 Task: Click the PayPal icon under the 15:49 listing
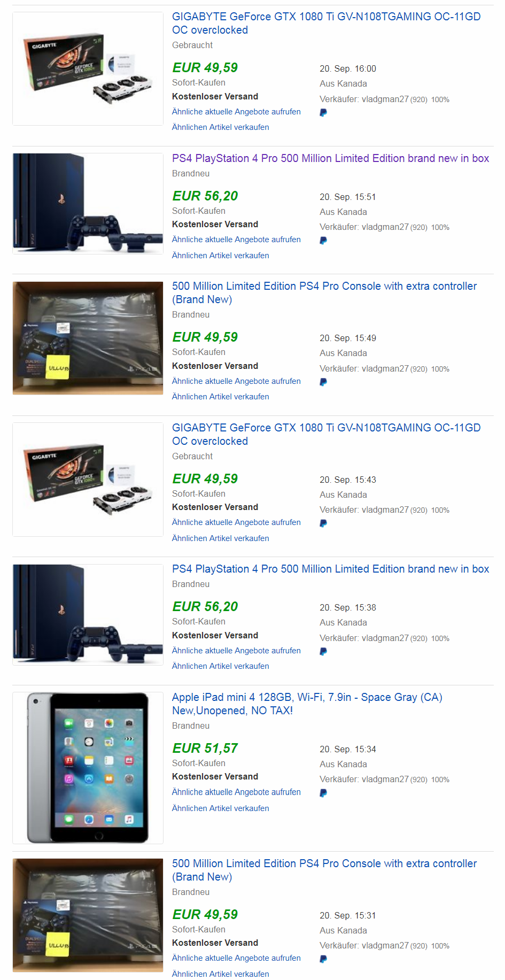click(x=323, y=382)
